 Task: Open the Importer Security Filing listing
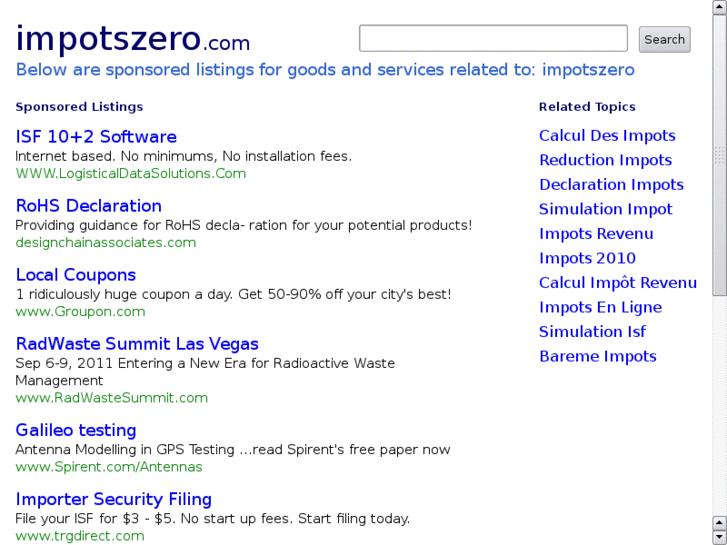pyautogui.click(x=113, y=499)
